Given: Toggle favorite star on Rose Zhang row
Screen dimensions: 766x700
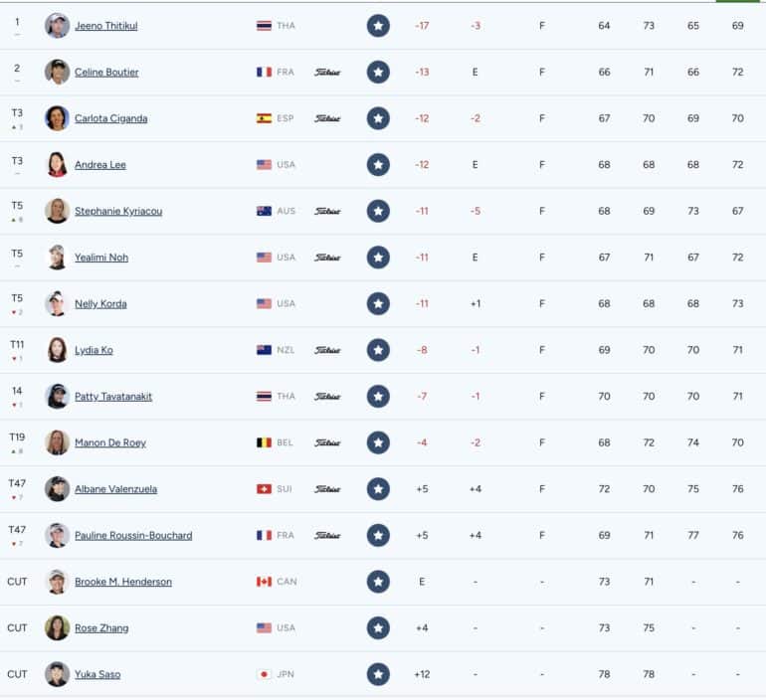Looking at the screenshot, I should coord(378,627).
